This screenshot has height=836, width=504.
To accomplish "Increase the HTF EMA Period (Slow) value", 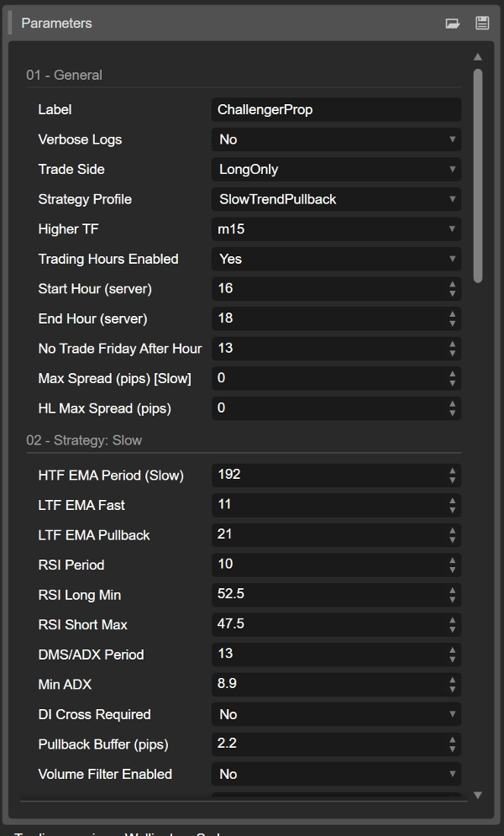I will tap(453, 471).
